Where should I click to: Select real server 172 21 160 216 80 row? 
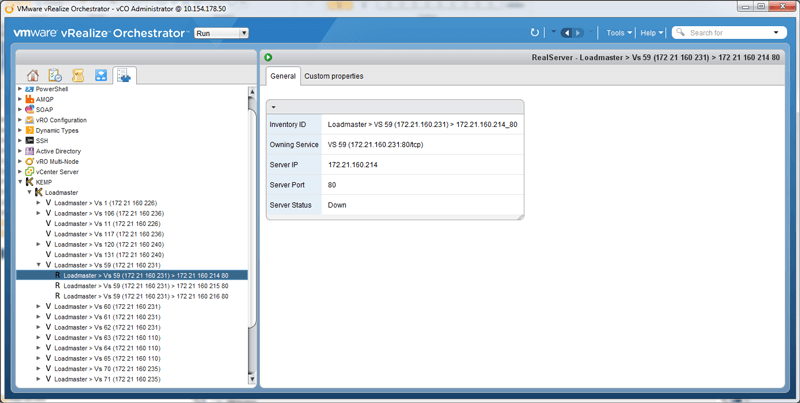coord(146,296)
